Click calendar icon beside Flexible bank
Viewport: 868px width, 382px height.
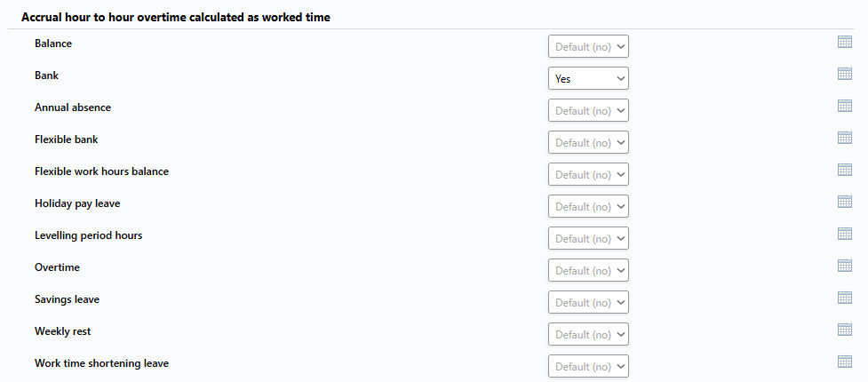tap(845, 138)
